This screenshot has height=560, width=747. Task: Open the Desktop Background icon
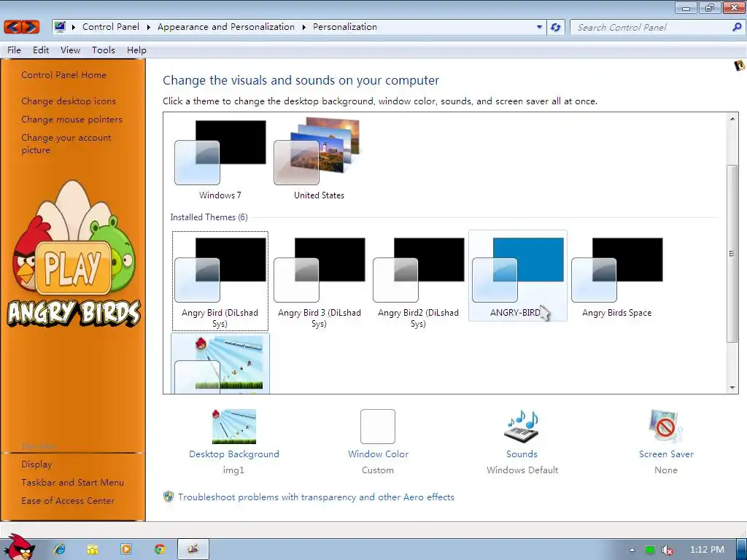[x=234, y=426]
